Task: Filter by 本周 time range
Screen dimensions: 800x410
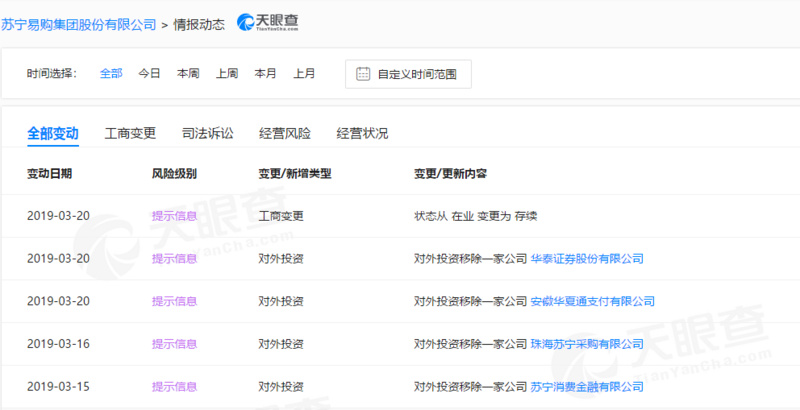Action: pos(188,74)
